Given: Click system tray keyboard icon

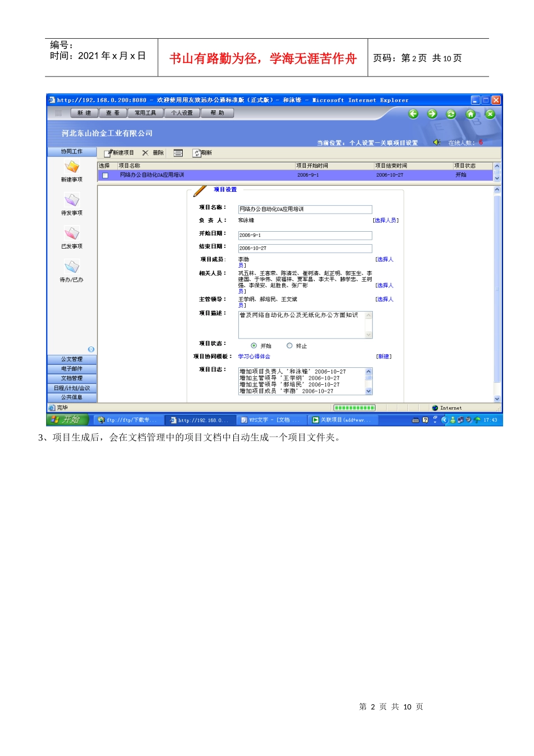Looking at the screenshot, I should 415,420.
